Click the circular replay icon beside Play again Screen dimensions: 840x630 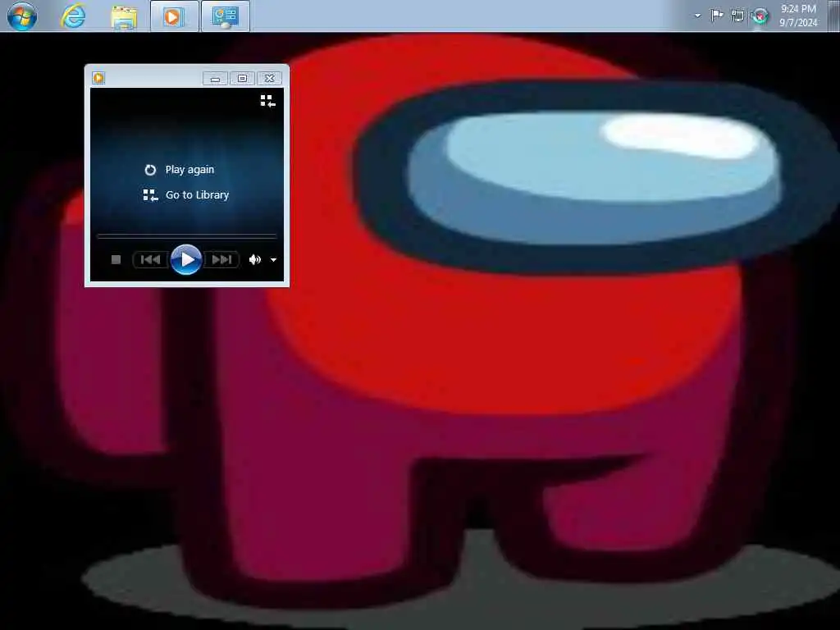click(x=150, y=170)
